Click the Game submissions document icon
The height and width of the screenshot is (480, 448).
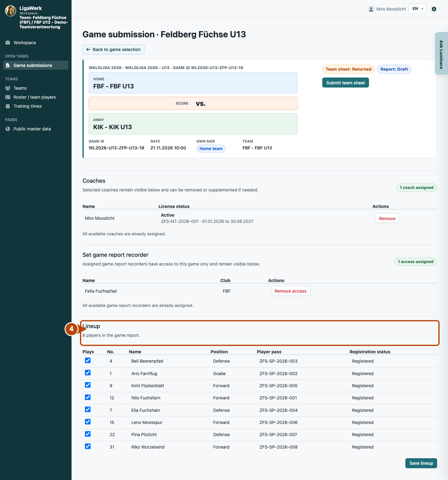click(8, 65)
